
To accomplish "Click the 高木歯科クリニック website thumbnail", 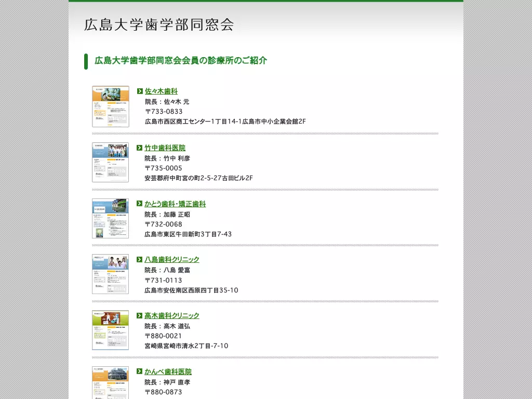I will tap(110, 330).
